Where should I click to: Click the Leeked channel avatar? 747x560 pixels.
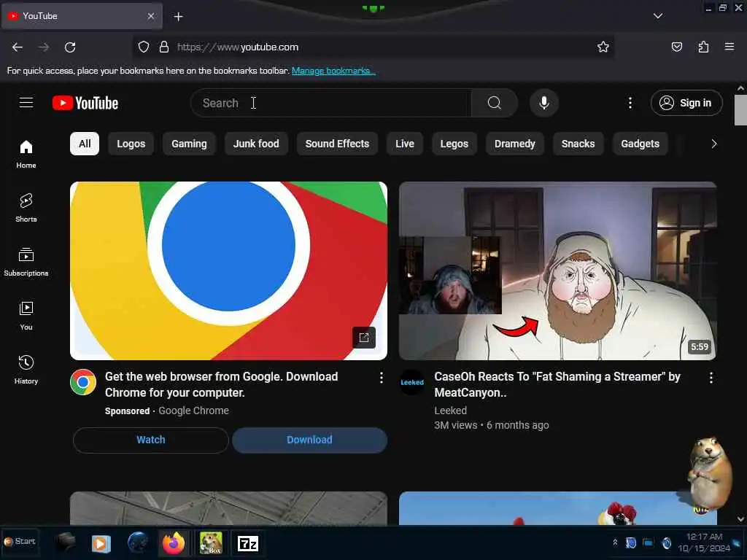[x=412, y=382]
